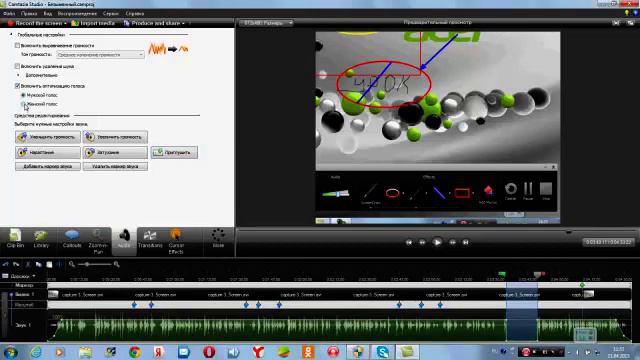Select the female voice radio button
Viewport: 640px width, 360px height.
[x=23, y=104]
